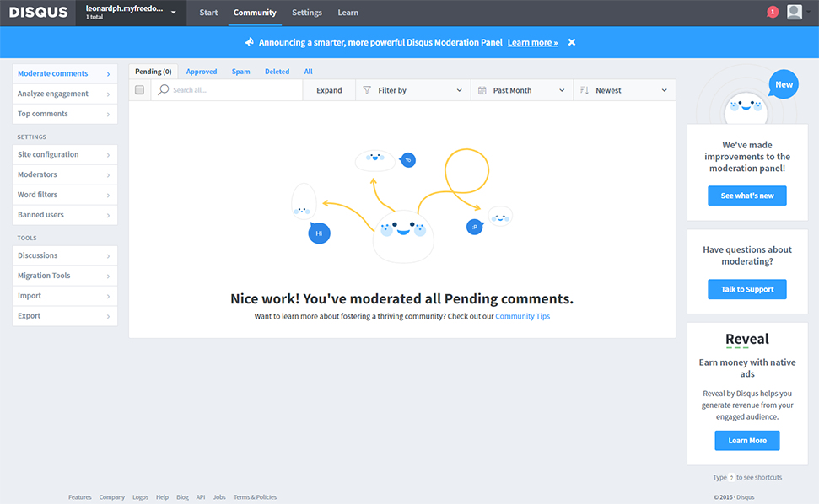Click the Jobs footer link

coord(219,497)
